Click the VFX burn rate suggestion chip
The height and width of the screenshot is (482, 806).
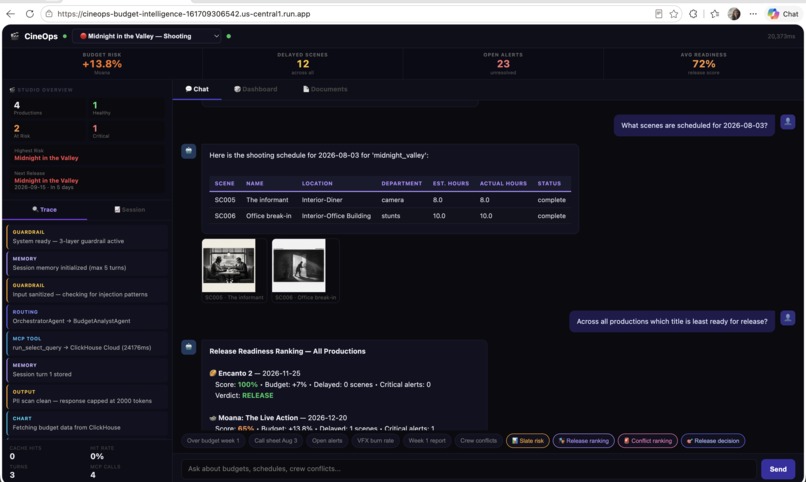pyautogui.click(x=375, y=440)
